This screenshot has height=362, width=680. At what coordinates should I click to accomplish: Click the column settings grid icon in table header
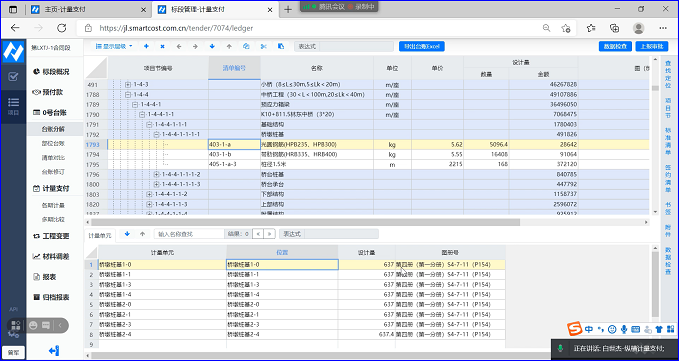pos(638,68)
